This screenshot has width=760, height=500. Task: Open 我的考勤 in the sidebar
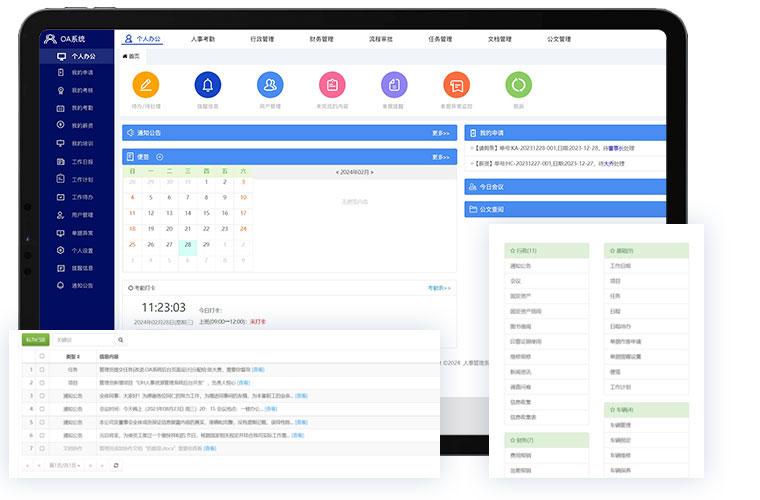(77, 108)
